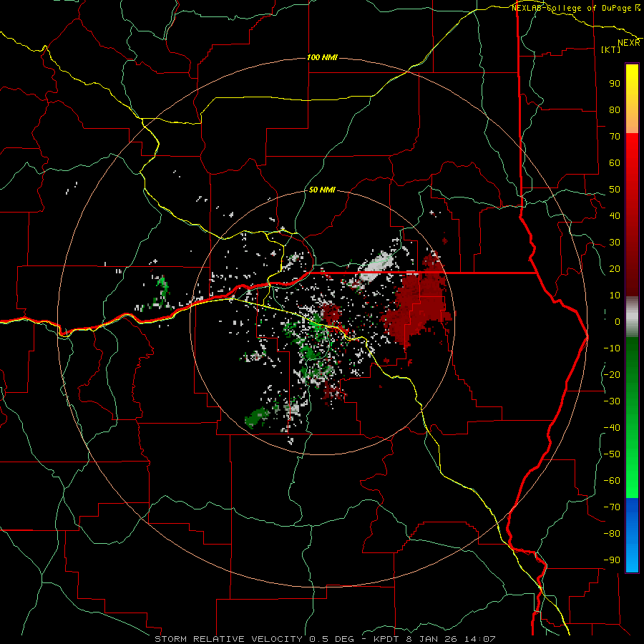Click the STORM RELATIVE VELOCITY product title

pos(228,639)
